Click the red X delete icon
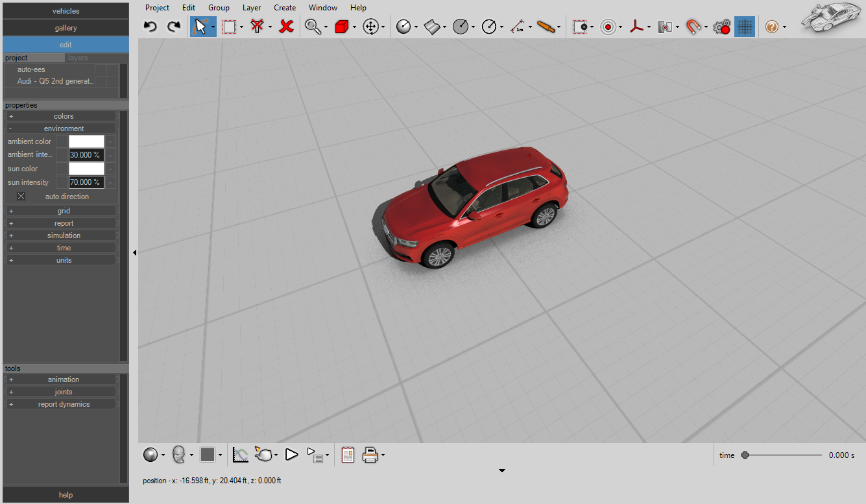 (x=286, y=27)
